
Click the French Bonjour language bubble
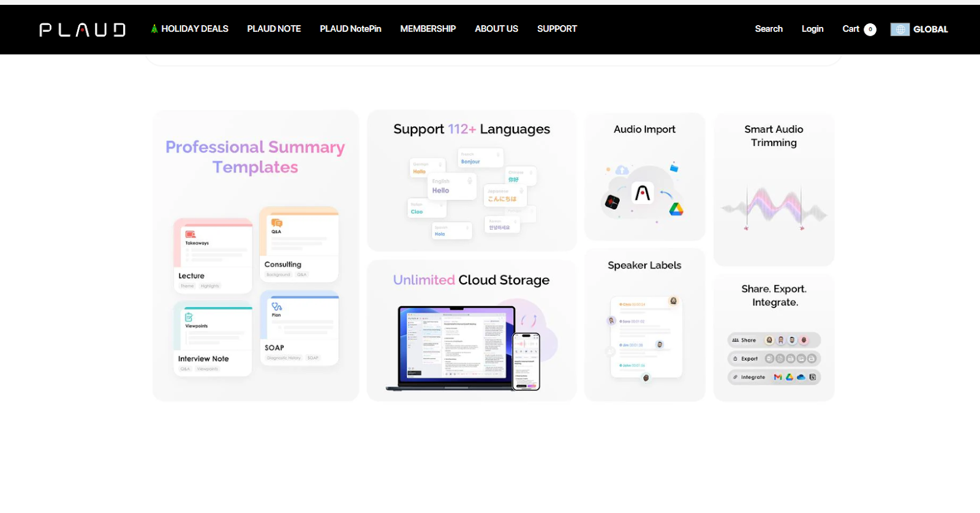tap(480, 158)
